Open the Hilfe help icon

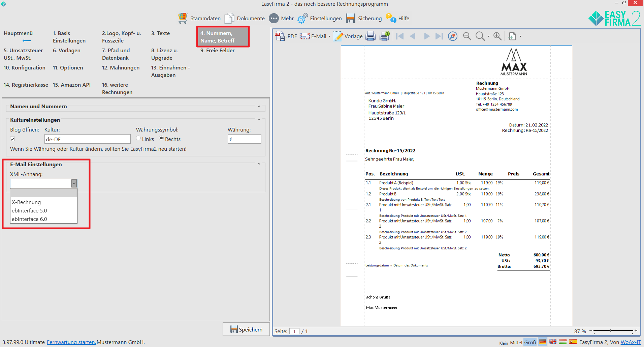[x=391, y=18]
